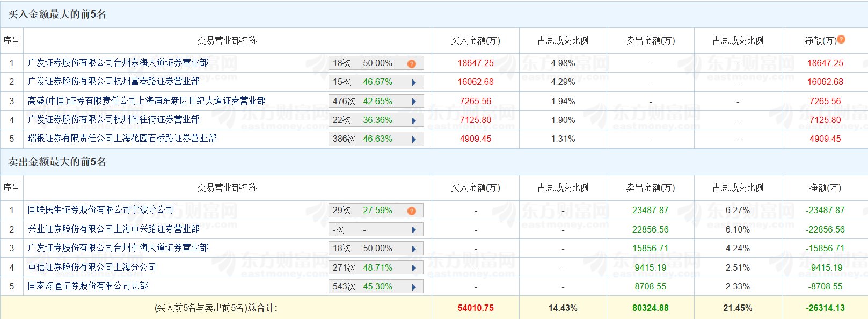Expand arrow for 杭州富春路证券营业部 stats
This screenshot has width=868, height=319.
point(414,83)
